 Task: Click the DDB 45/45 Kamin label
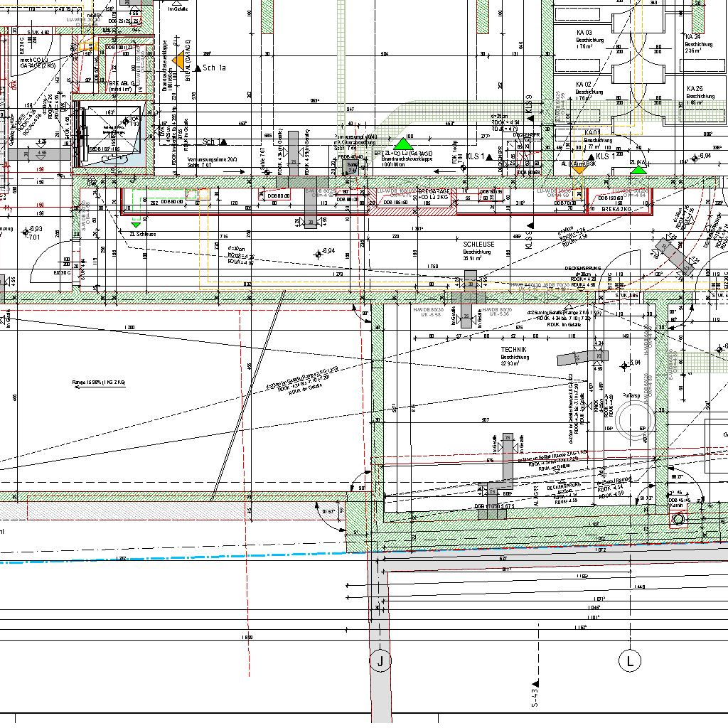point(680,503)
